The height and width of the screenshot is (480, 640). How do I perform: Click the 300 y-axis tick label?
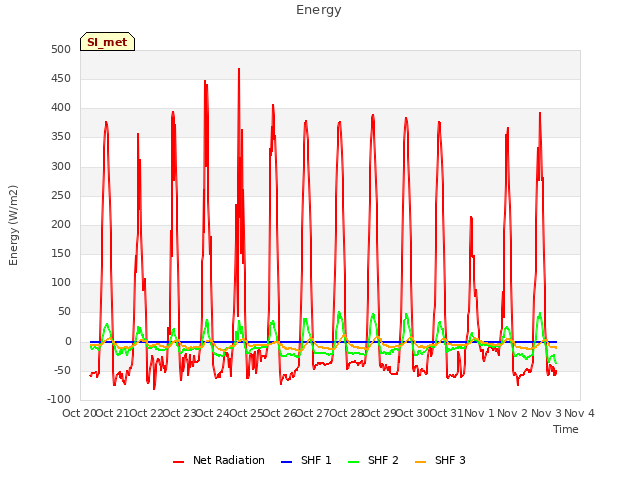pos(61,166)
